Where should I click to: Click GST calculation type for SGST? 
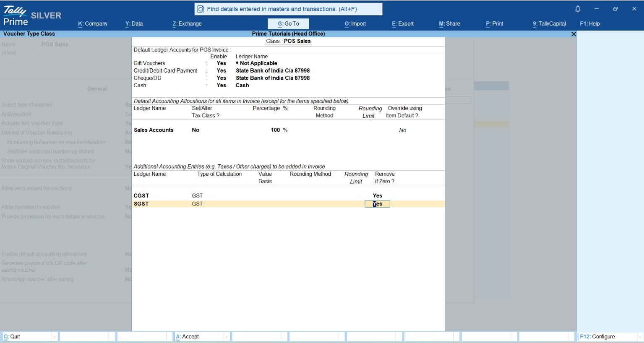(x=197, y=204)
